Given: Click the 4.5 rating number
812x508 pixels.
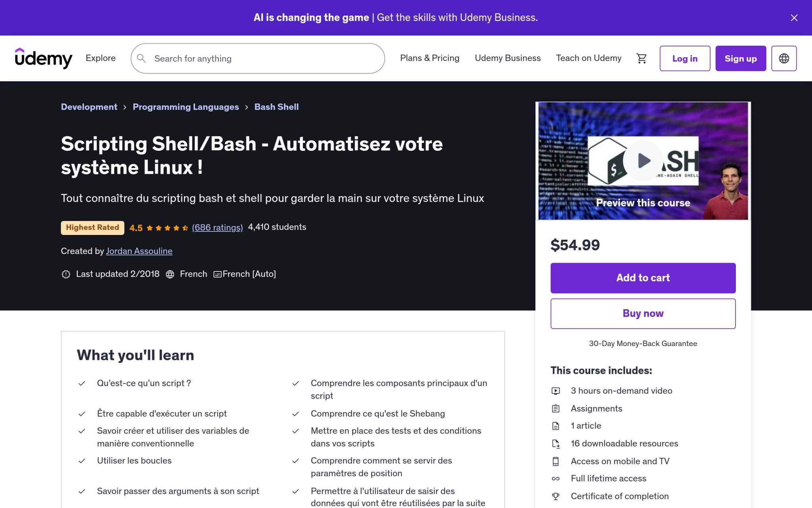Looking at the screenshot, I should 136,228.
